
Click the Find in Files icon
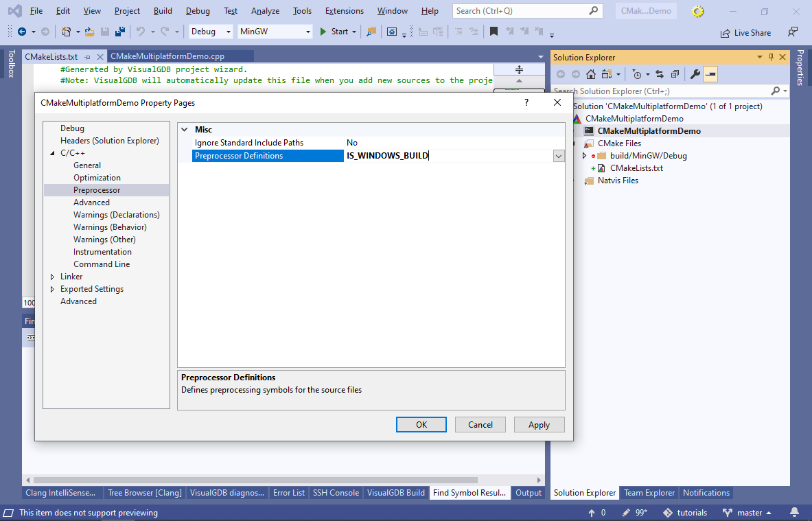click(x=371, y=32)
